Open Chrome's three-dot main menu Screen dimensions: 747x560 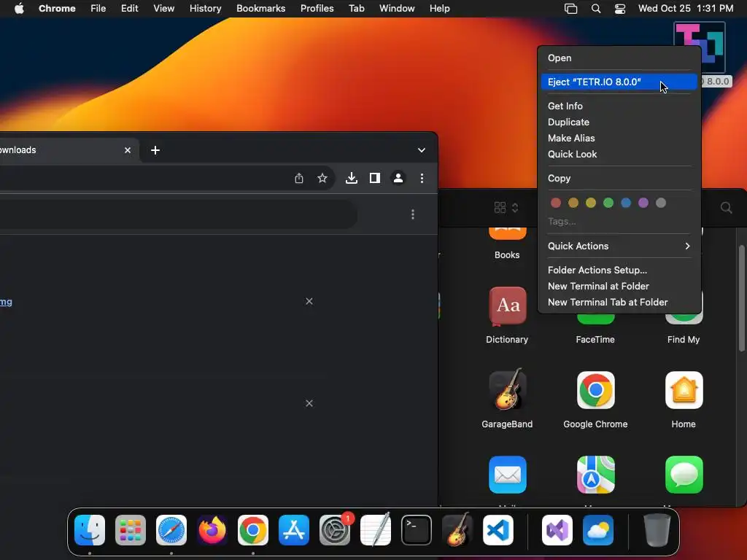point(422,178)
